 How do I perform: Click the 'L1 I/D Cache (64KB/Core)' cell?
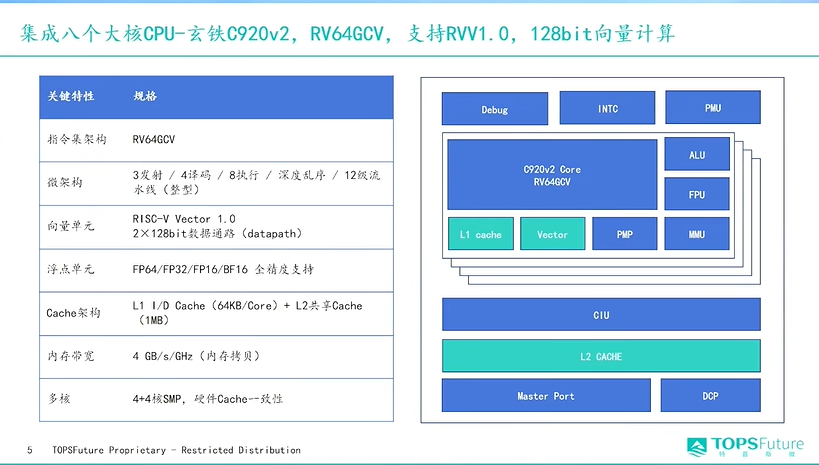(x=247, y=312)
